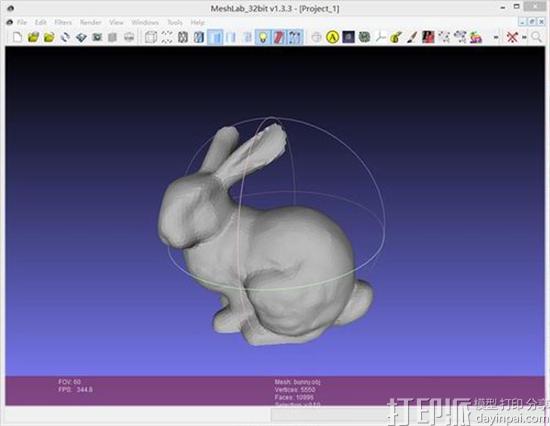Close the Project_1 sub-window
Screen dimensions: 550x426
(541, 22)
